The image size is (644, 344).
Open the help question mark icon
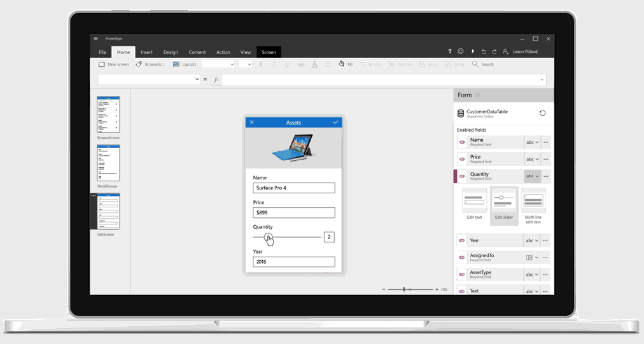[450, 52]
